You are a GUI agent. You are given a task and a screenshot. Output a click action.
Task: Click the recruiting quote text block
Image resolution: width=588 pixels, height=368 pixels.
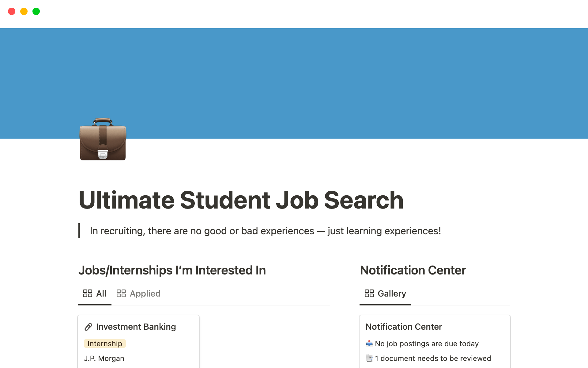click(265, 231)
